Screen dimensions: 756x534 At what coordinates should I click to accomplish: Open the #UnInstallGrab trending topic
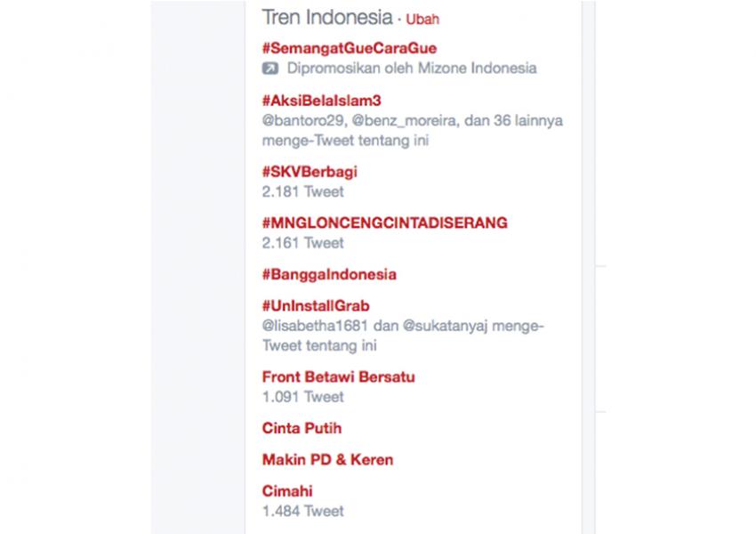(x=316, y=306)
